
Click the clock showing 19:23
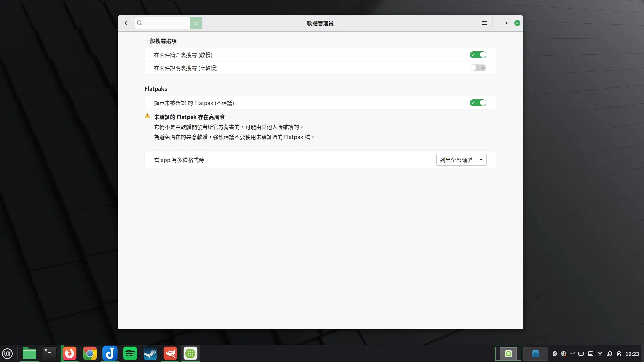point(632,353)
